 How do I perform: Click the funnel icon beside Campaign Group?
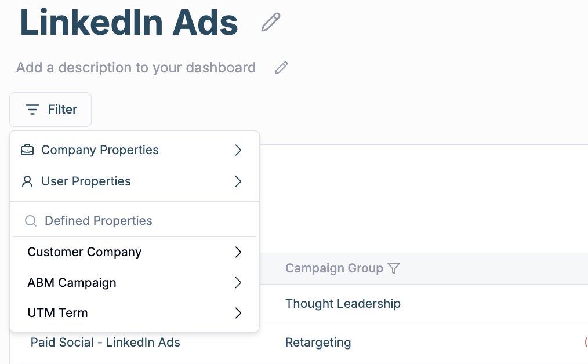[x=394, y=268]
